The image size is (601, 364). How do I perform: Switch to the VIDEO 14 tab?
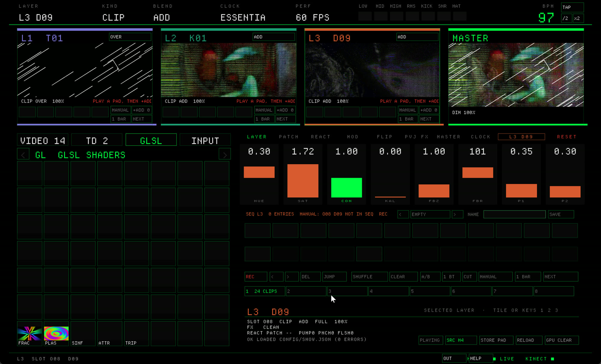click(43, 140)
